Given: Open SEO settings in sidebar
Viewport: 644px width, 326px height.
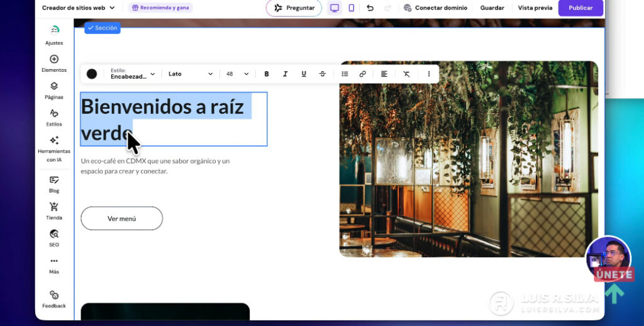Looking at the screenshot, I should (54, 239).
